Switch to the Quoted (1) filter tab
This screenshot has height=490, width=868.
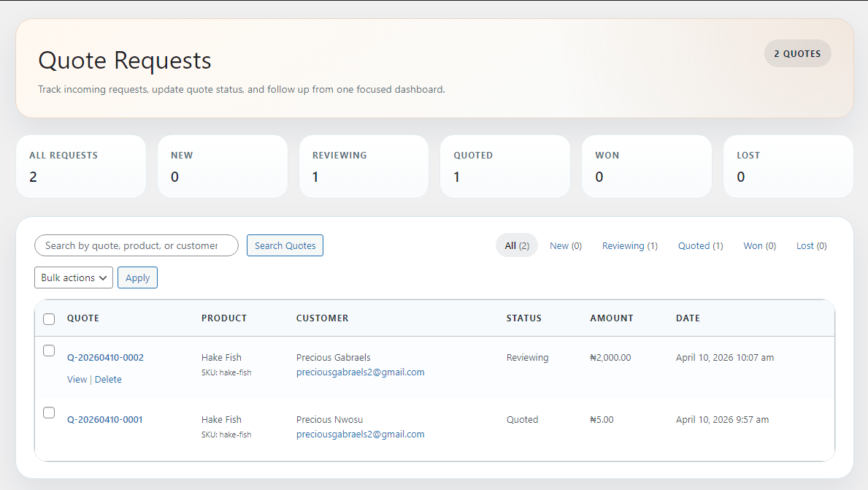[699, 245]
